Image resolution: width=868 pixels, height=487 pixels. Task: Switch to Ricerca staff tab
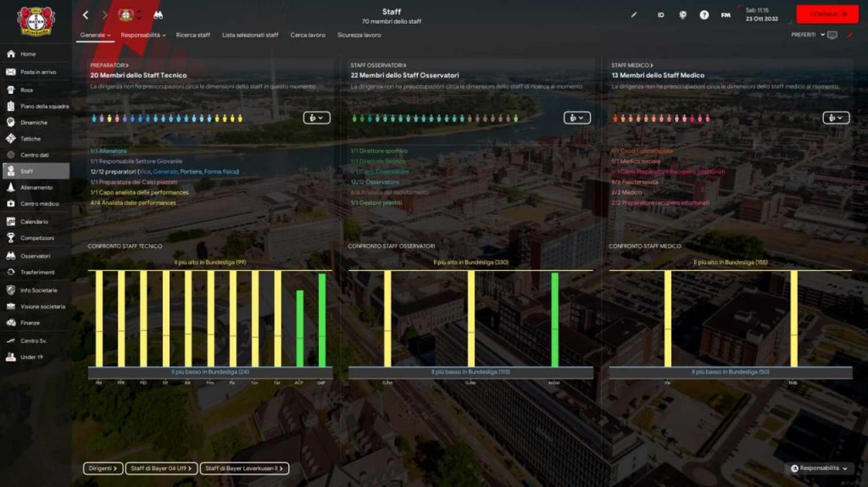point(193,35)
